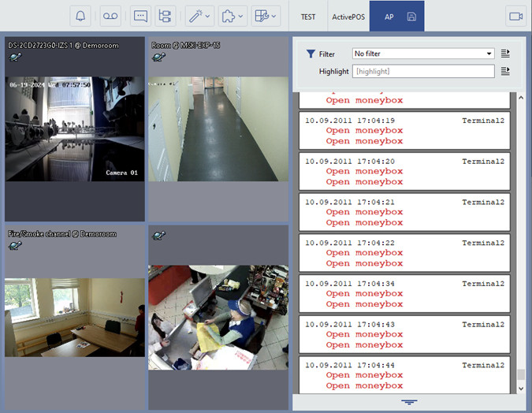Select the 17:04:34 Terminal2 receipt entry
The height and width of the screenshot is (413, 532).
(x=405, y=293)
